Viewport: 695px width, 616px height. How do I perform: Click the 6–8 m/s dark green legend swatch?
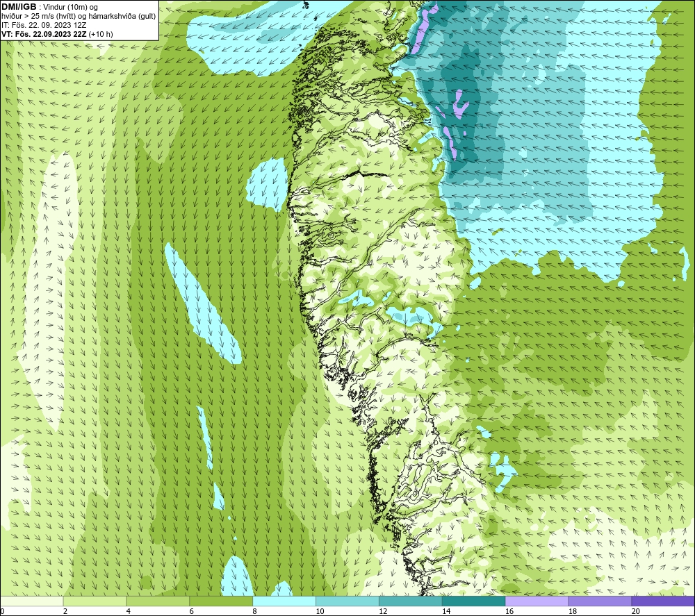(x=221, y=601)
